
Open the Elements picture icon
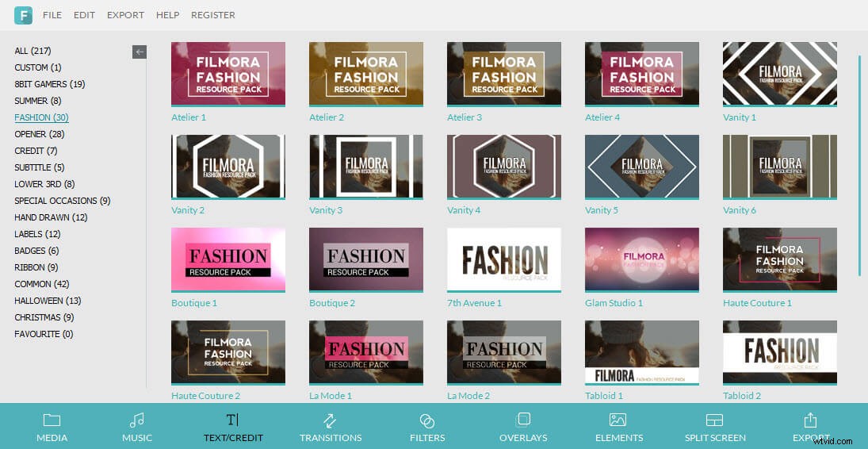618,420
